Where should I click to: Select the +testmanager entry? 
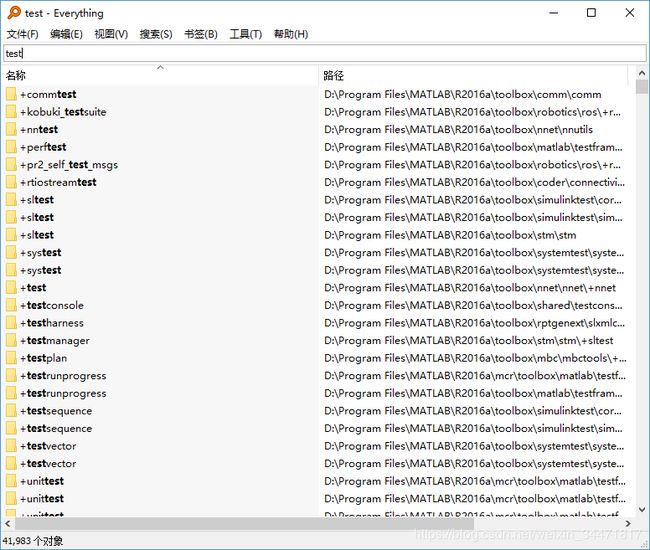pos(55,340)
